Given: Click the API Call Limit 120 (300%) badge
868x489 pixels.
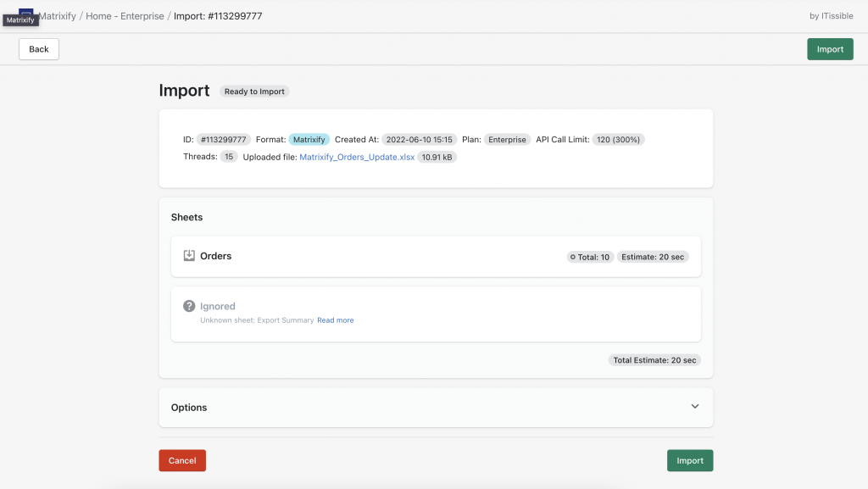Looking at the screenshot, I should pos(618,139).
